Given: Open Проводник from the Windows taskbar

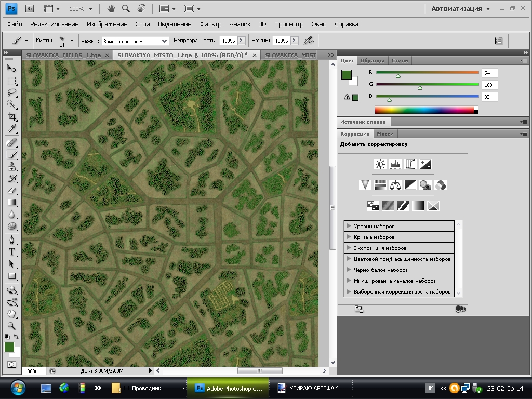Looking at the screenshot, I should 145,388.
